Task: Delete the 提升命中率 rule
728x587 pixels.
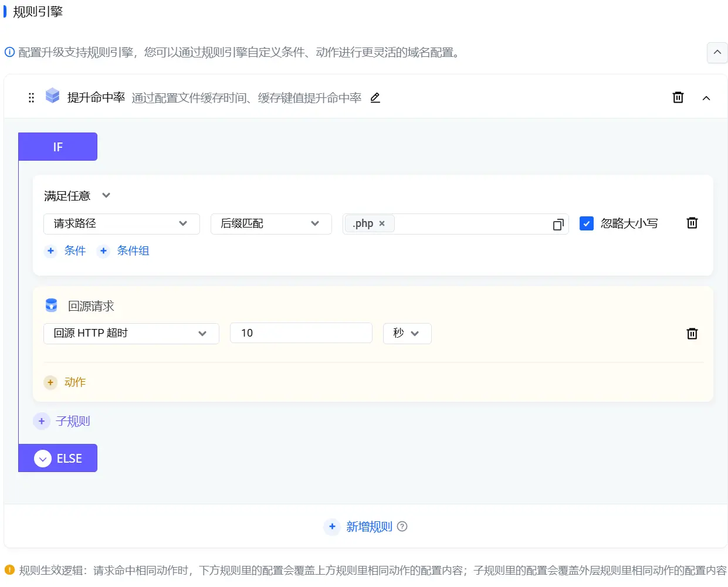Action: [678, 97]
